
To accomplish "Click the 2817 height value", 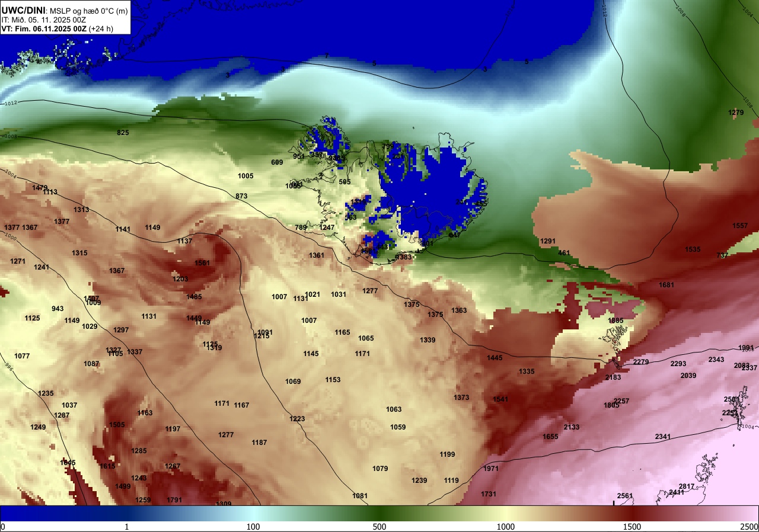I will (x=686, y=486).
